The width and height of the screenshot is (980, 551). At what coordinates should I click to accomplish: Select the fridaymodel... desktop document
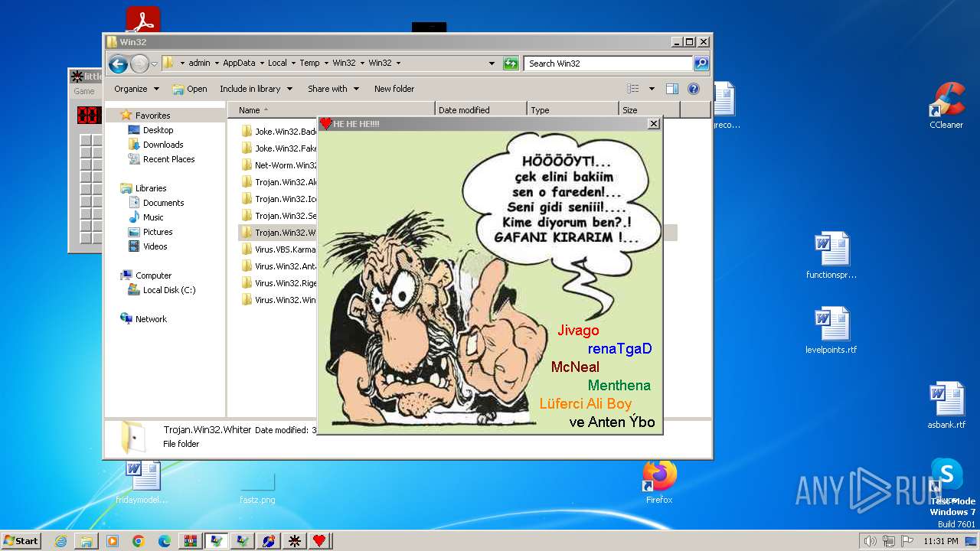point(142,481)
